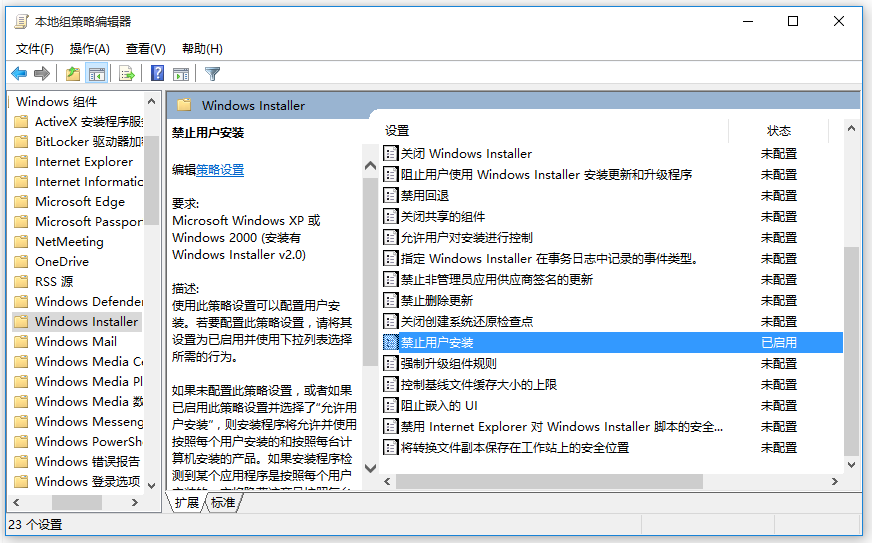Switch to the 标准 tab
872x543 pixels.
tap(223, 503)
